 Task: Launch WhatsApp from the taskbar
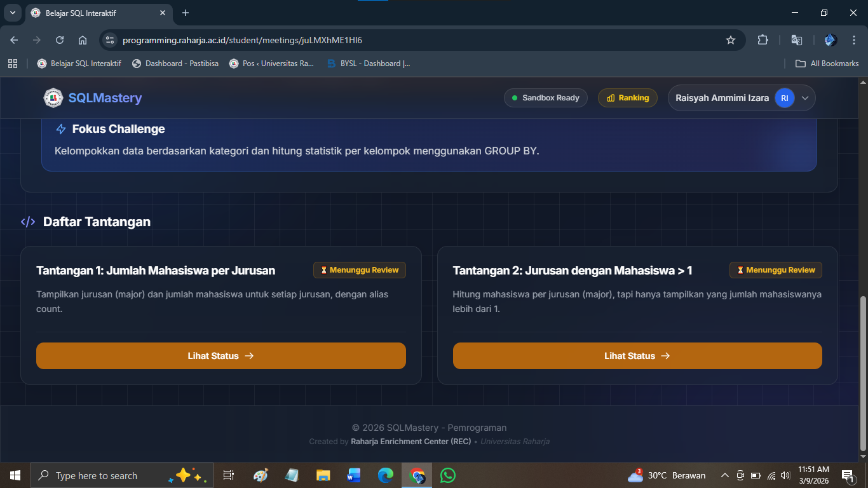pyautogui.click(x=448, y=475)
